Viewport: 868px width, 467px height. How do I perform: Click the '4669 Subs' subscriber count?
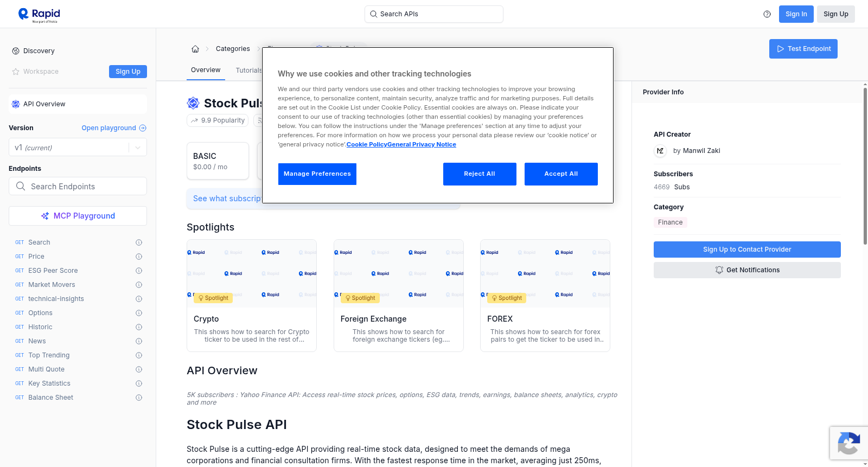pyautogui.click(x=672, y=187)
